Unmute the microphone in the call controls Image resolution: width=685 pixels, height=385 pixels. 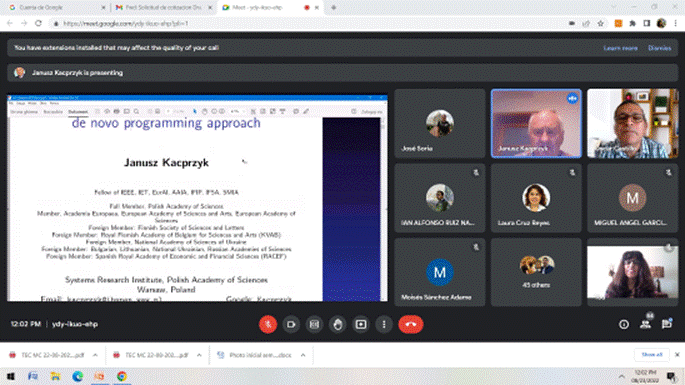[268, 324]
